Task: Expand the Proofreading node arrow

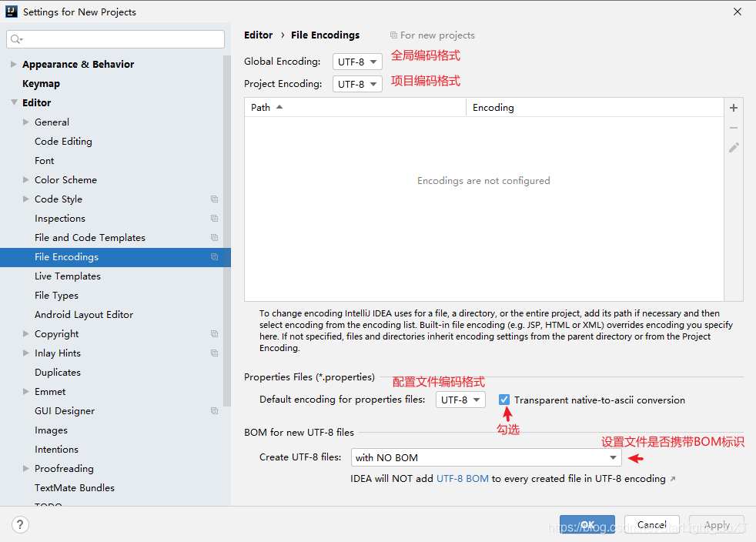Action: [x=26, y=468]
